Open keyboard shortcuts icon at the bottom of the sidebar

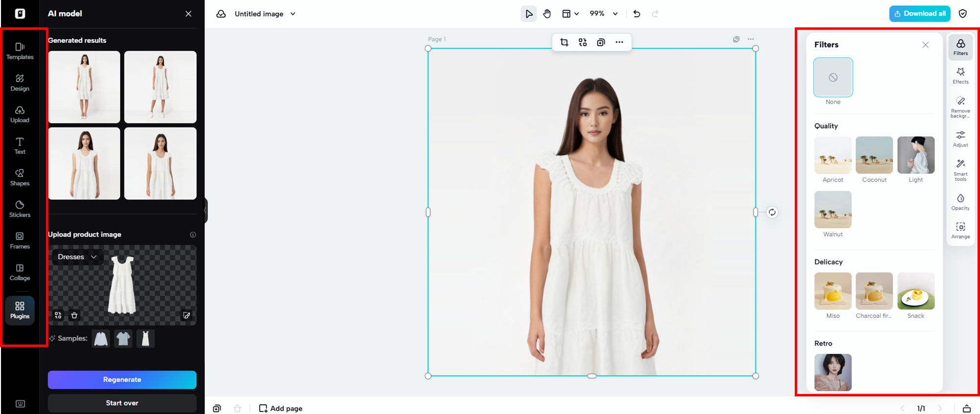[20, 404]
